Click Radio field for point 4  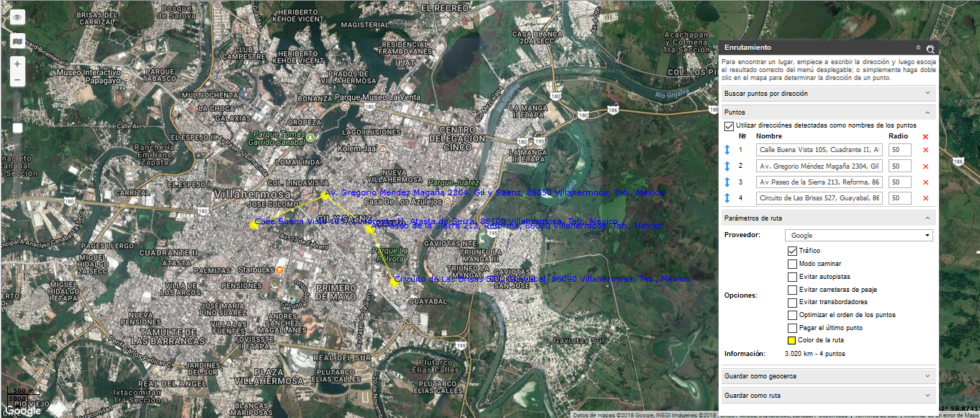[x=899, y=198]
